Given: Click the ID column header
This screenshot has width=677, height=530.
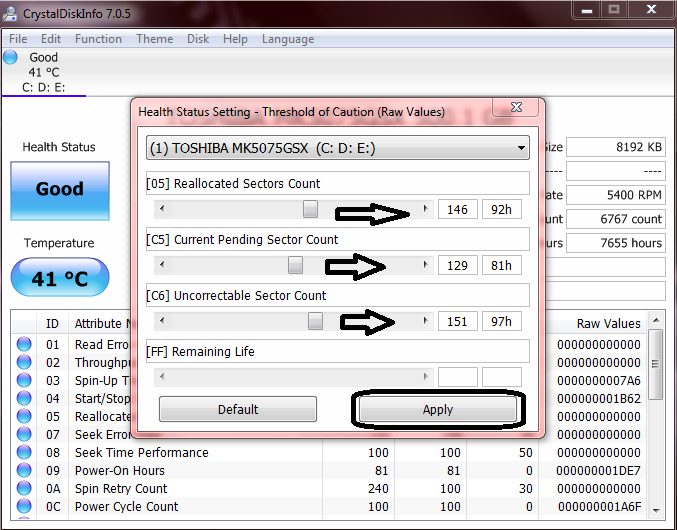Looking at the screenshot, I should point(52,324).
